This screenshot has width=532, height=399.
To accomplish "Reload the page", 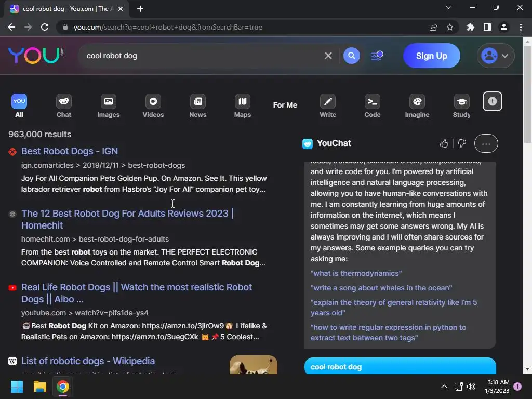I will tap(45, 27).
